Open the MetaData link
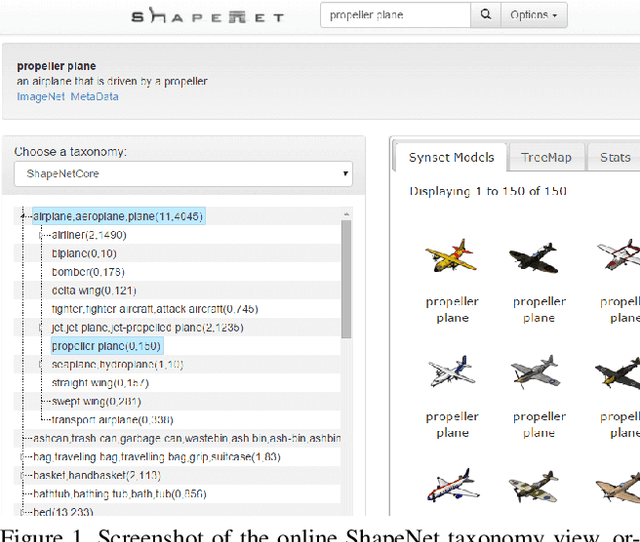Screen dimensions: 640x542 [93, 96]
